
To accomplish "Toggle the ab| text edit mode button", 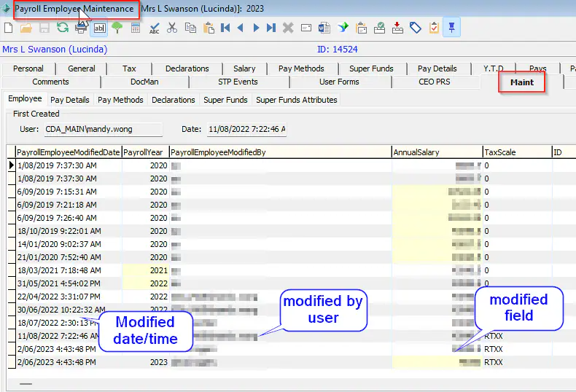I will point(98,28).
